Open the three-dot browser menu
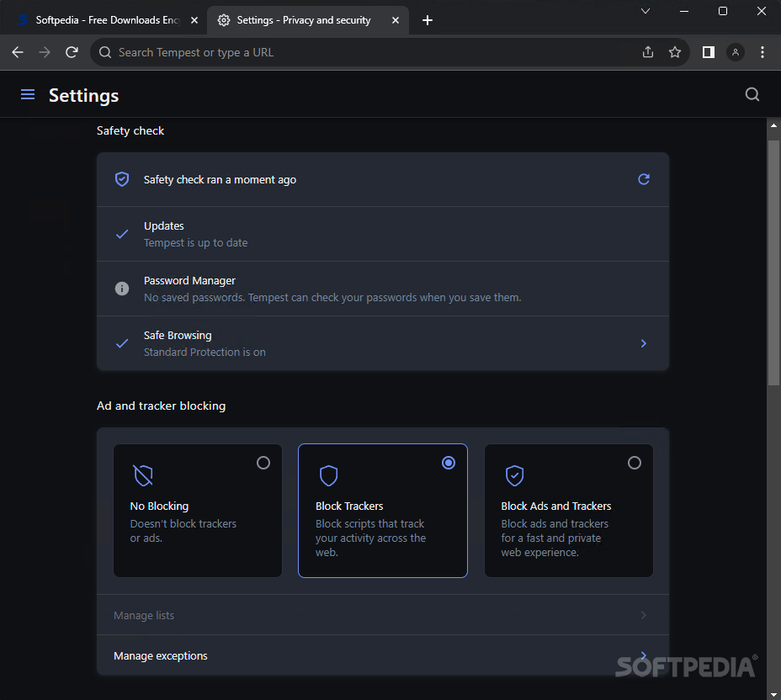This screenshot has width=781, height=700. [762, 52]
